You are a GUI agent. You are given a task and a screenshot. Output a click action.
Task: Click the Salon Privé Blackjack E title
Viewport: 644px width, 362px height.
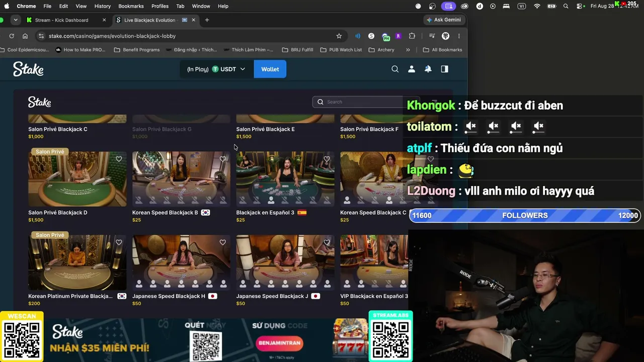pos(266,129)
